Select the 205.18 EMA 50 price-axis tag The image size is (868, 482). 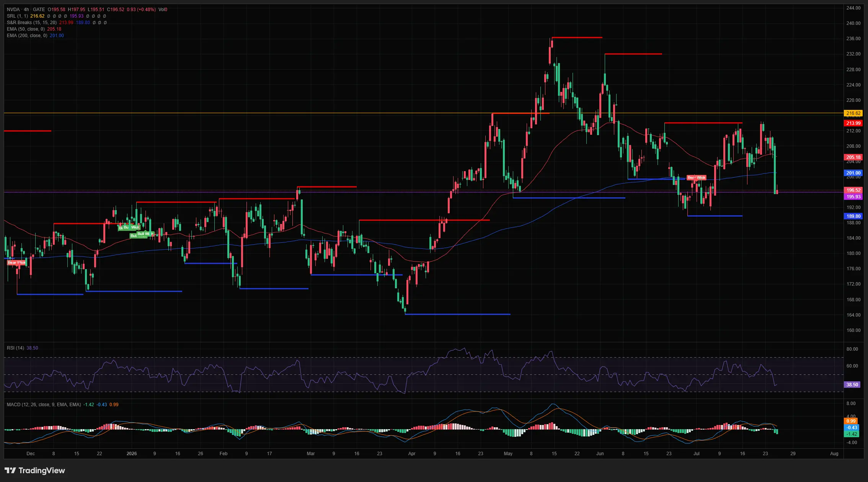pyautogui.click(x=853, y=157)
